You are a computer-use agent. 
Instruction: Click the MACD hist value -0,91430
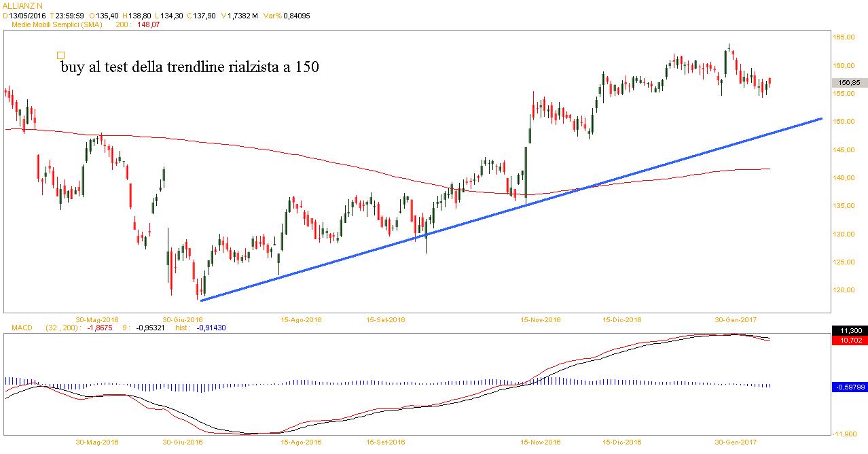pos(211,328)
